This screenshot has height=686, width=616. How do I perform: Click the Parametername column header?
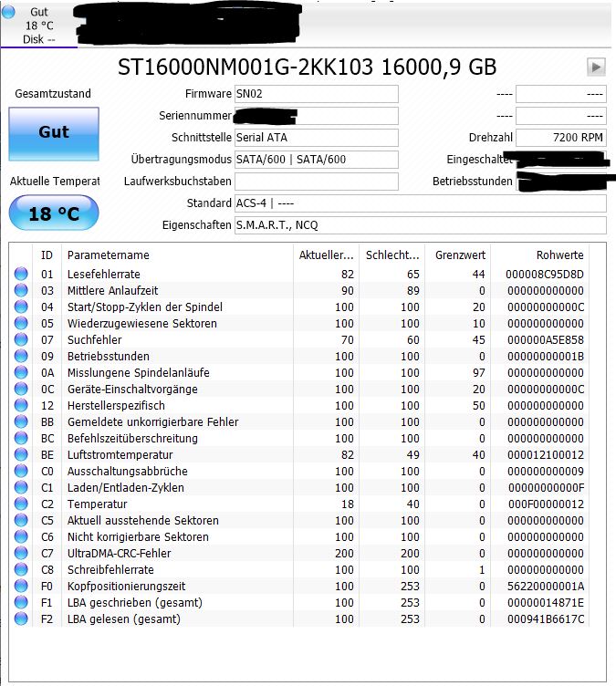pos(177,255)
